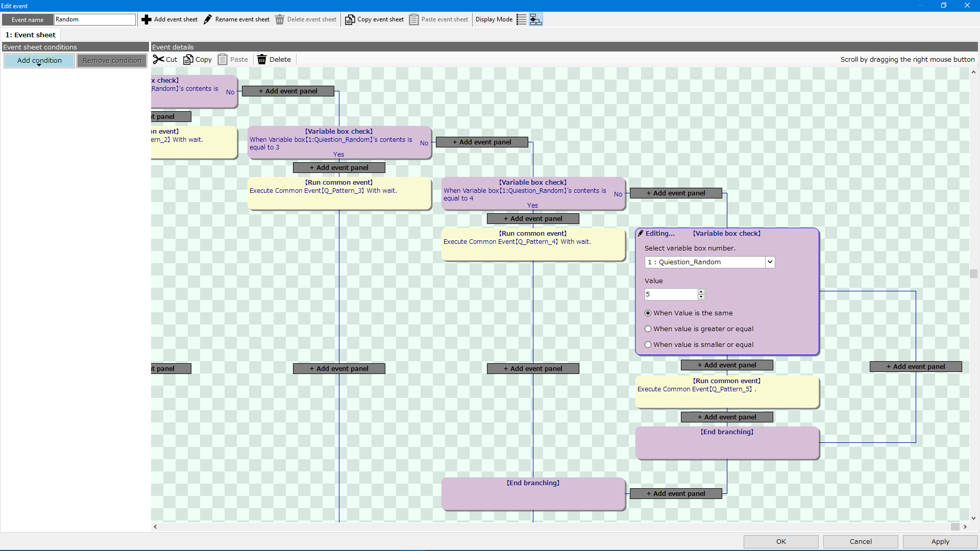Select the Q_Pattern_5 Run common event panel

(727, 392)
